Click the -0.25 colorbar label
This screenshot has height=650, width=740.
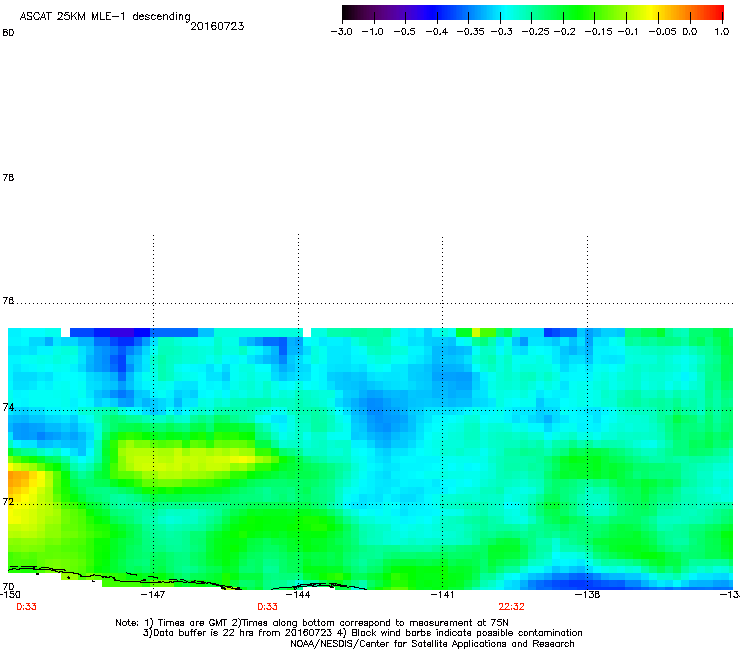pos(535,32)
